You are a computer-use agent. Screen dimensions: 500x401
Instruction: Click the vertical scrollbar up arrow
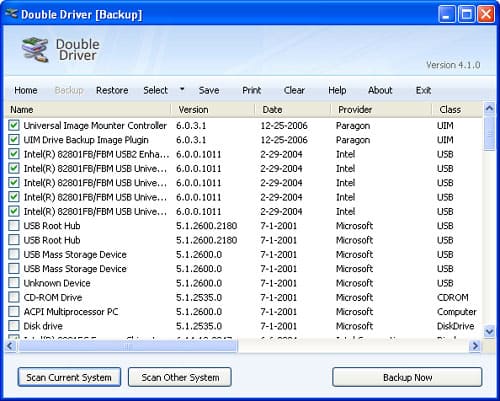pyautogui.click(x=489, y=108)
